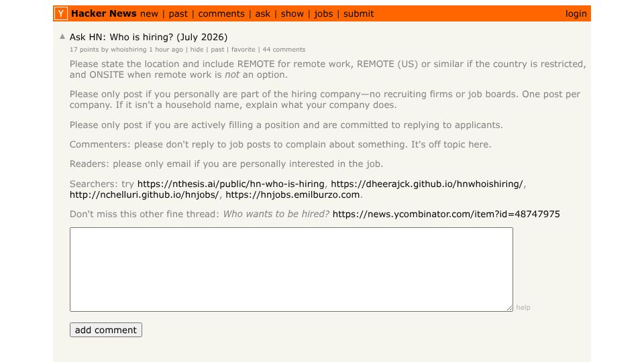644x362 pixels.
Task: Navigate to the show section
Action: coord(292,14)
